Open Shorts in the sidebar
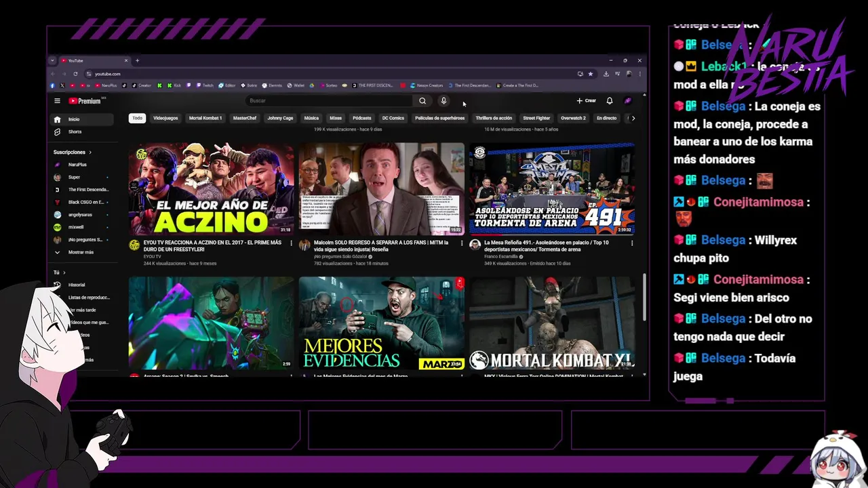The image size is (868, 488). click(83, 131)
